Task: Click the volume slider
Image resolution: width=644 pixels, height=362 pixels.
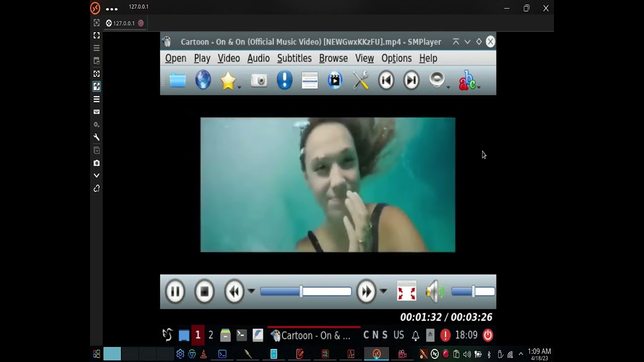Action: click(x=473, y=292)
